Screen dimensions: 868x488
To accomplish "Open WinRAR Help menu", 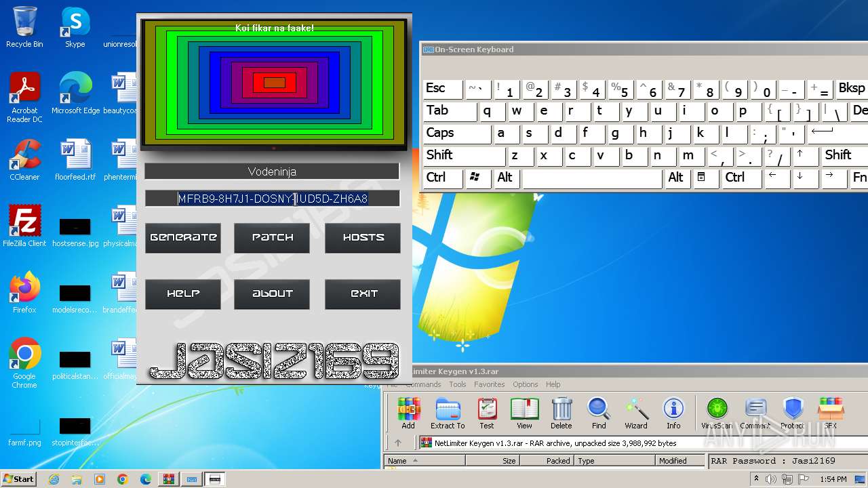I will 553,384.
